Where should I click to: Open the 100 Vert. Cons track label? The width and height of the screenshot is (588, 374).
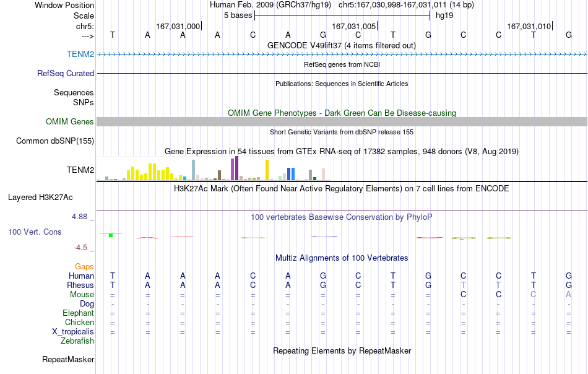click(35, 232)
